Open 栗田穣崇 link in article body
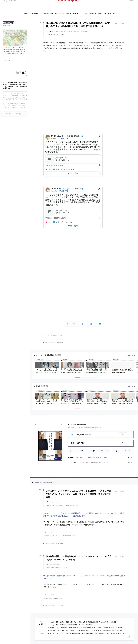Screen dimensions: 138x644 point(118,46)
